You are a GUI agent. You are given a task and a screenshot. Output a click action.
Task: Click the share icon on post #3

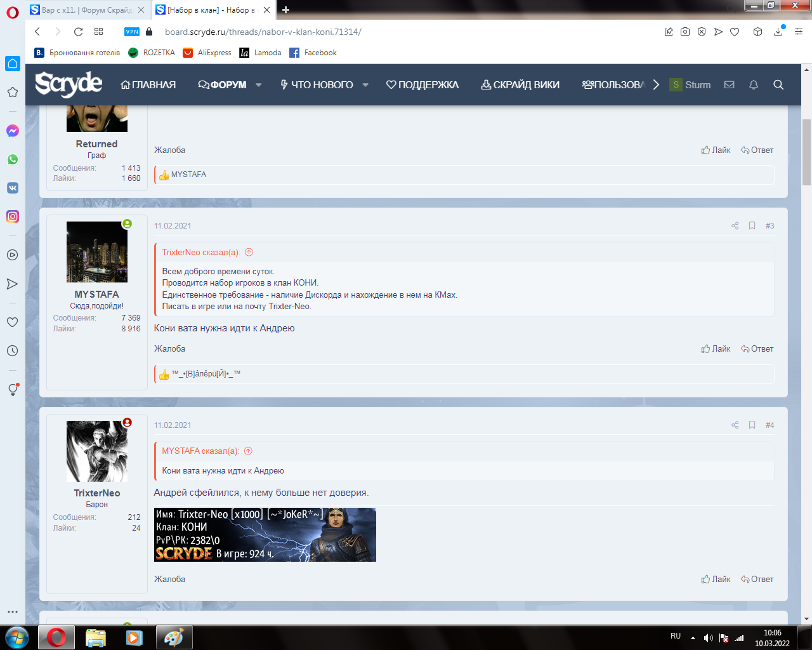735,226
